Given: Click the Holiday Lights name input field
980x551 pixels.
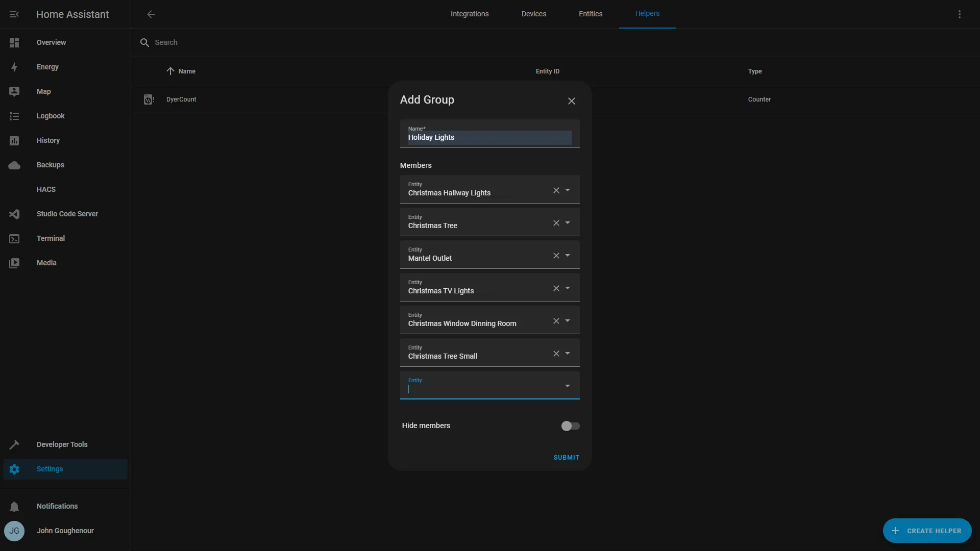Looking at the screenshot, I should tap(488, 138).
